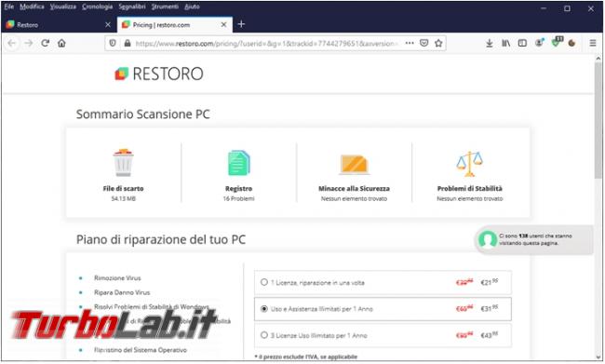Click Ripara Danno Virus list item
The width and height of the screenshot is (605, 364).
coord(122,292)
